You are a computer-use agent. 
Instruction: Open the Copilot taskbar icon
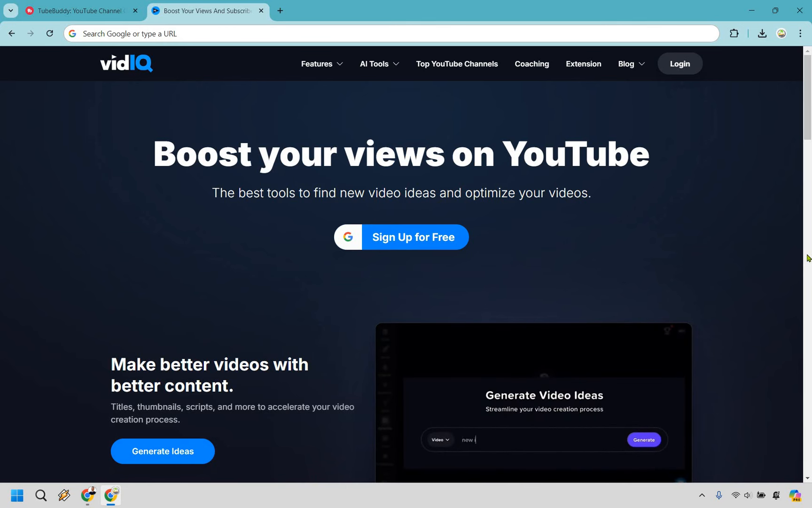795,495
